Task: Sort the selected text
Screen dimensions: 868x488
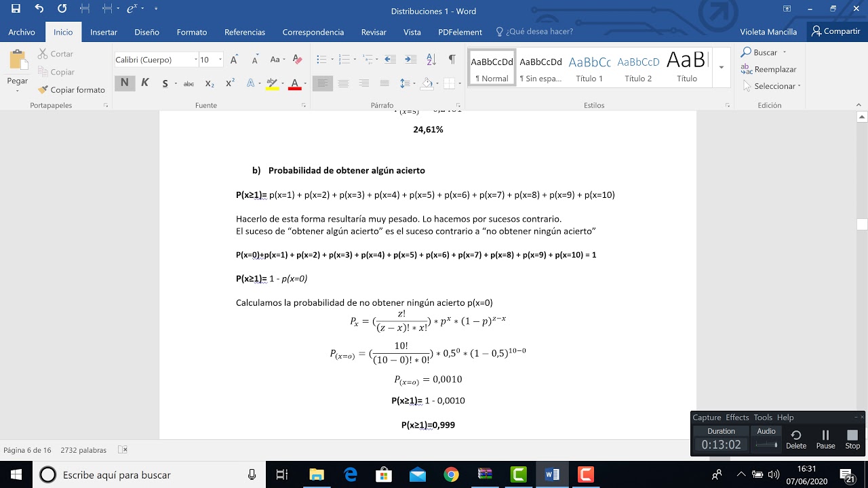Action: [x=432, y=60]
